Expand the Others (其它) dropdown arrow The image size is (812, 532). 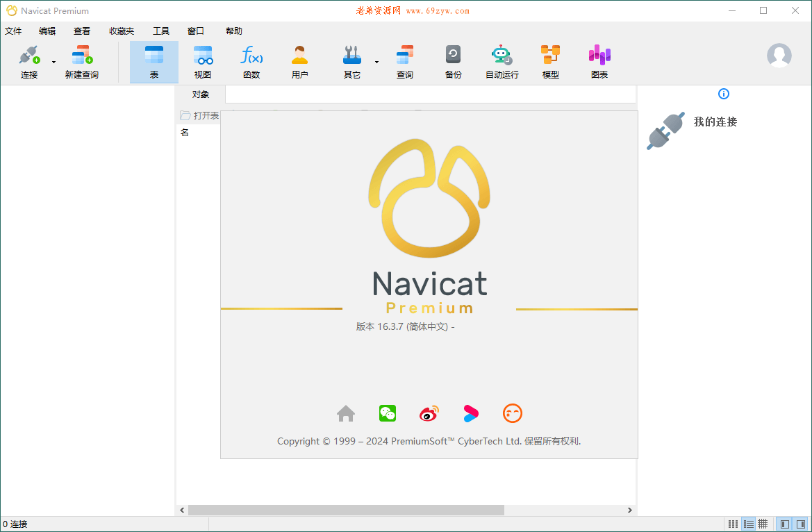(376, 63)
